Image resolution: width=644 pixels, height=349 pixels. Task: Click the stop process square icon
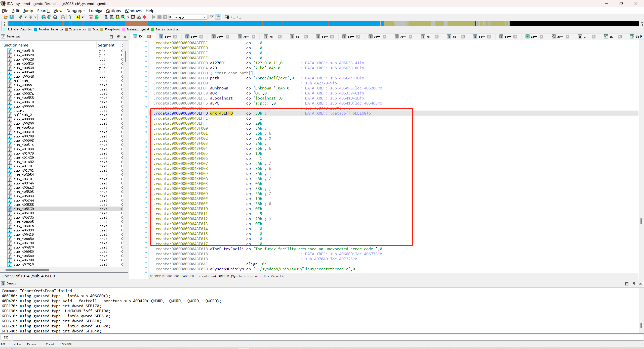tap(165, 17)
